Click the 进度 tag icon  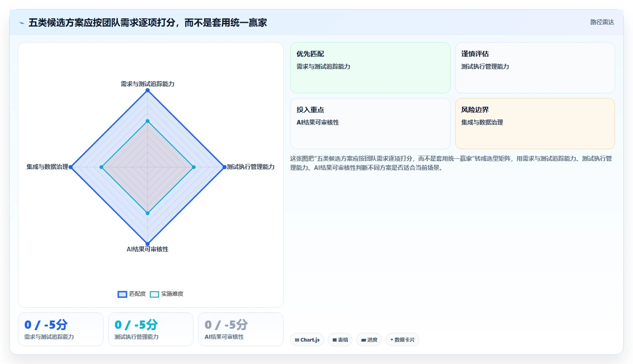pyautogui.click(x=363, y=340)
